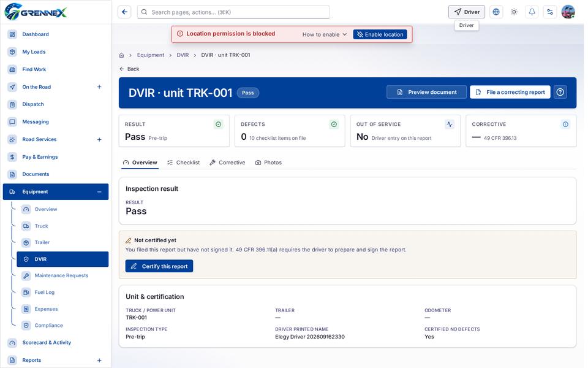Click the Back link
The width and height of the screenshot is (588, 368).
point(129,69)
